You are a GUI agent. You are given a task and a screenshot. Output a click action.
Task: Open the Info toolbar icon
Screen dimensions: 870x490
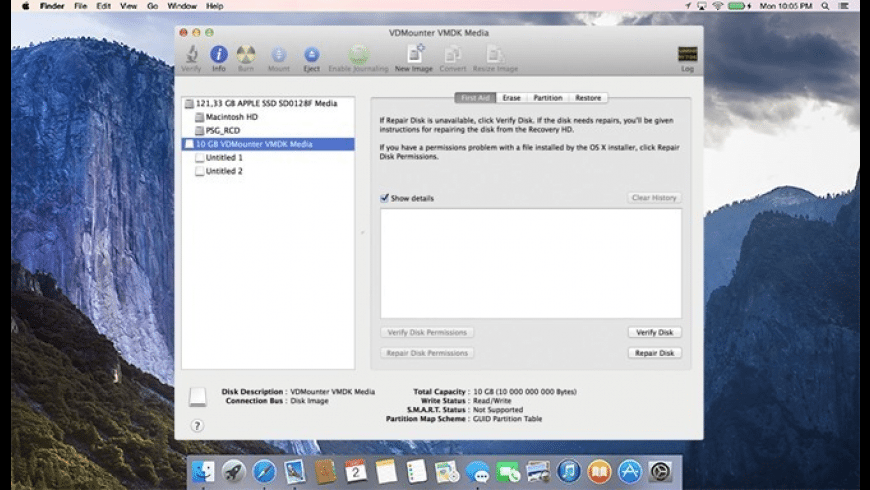click(x=219, y=58)
